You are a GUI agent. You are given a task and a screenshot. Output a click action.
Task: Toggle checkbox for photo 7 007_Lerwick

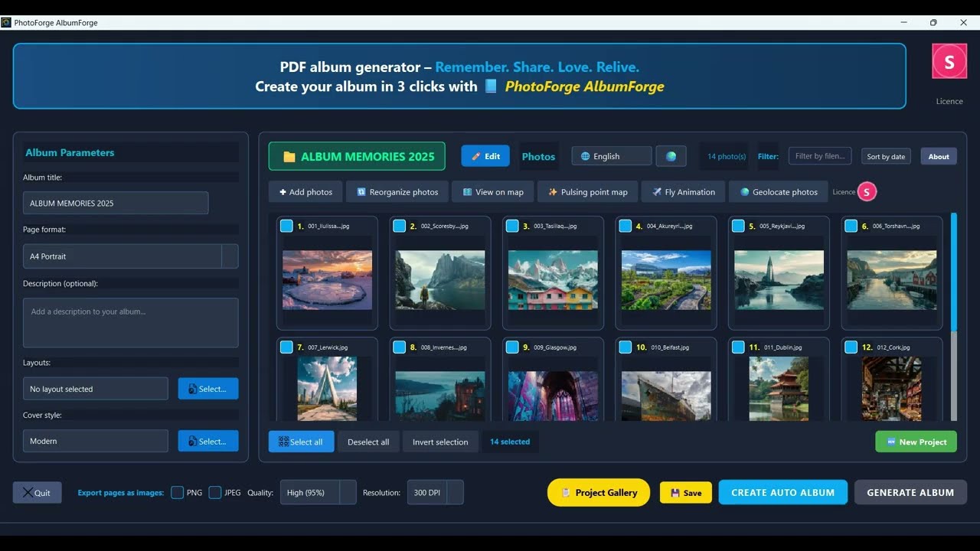pyautogui.click(x=286, y=347)
